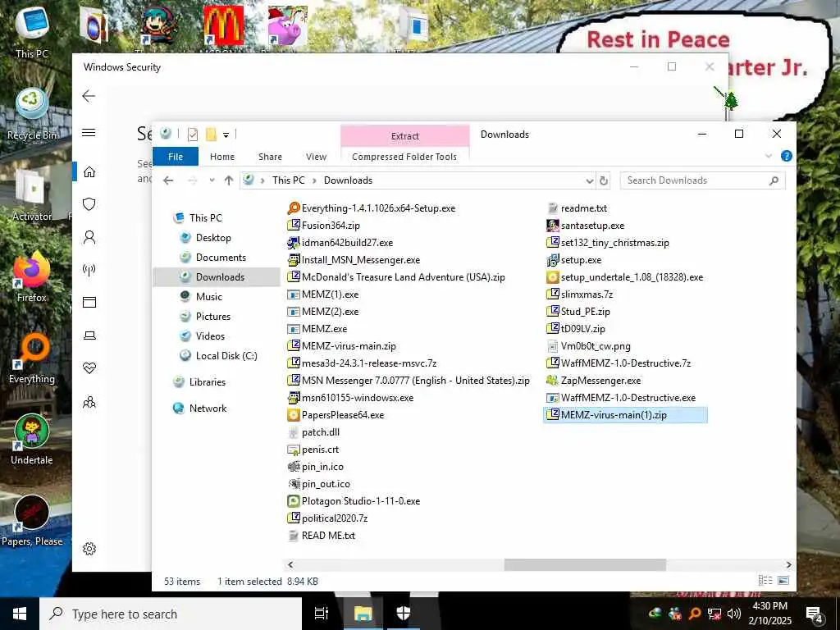Viewport: 840px width, 630px height.
Task: Open Family options icon in Windows Security
Action: (89, 402)
